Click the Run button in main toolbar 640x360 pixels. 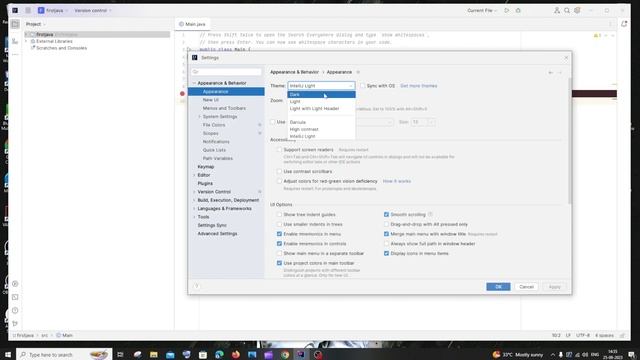[x=507, y=11]
